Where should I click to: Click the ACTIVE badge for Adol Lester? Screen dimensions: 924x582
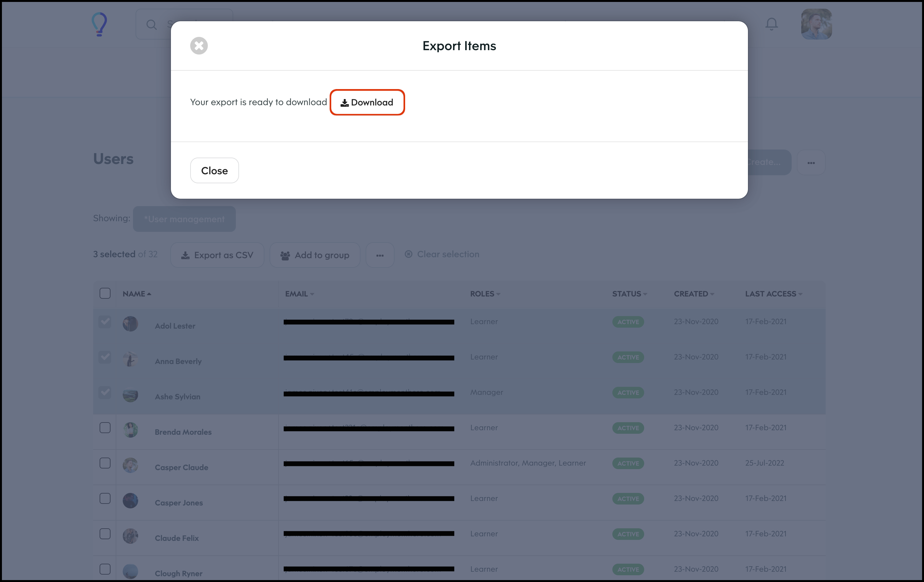628,322
